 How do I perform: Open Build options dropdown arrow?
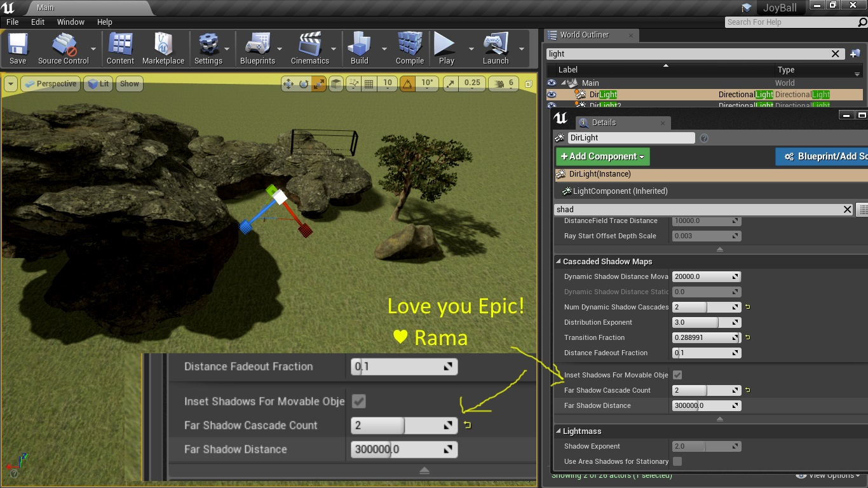[x=384, y=49]
